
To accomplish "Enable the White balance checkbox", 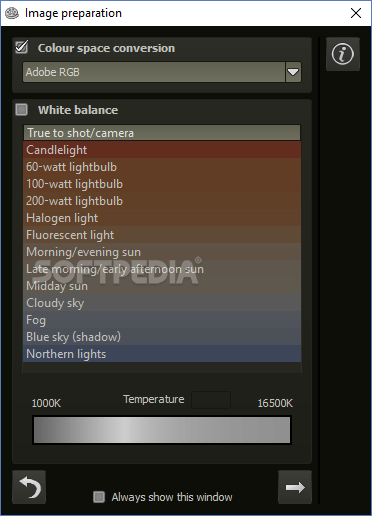I will (22, 110).
